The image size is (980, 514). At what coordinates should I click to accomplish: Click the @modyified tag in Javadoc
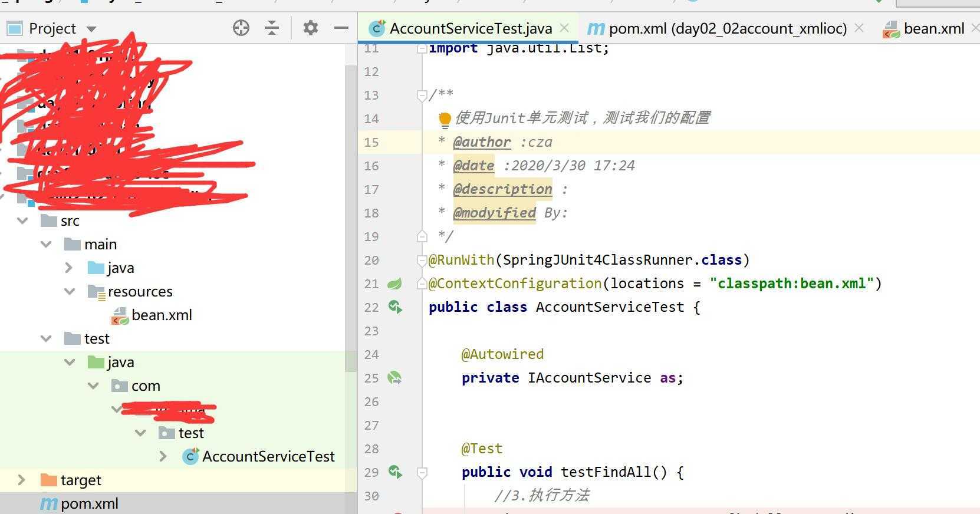pyautogui.click(x=494, y=213)
